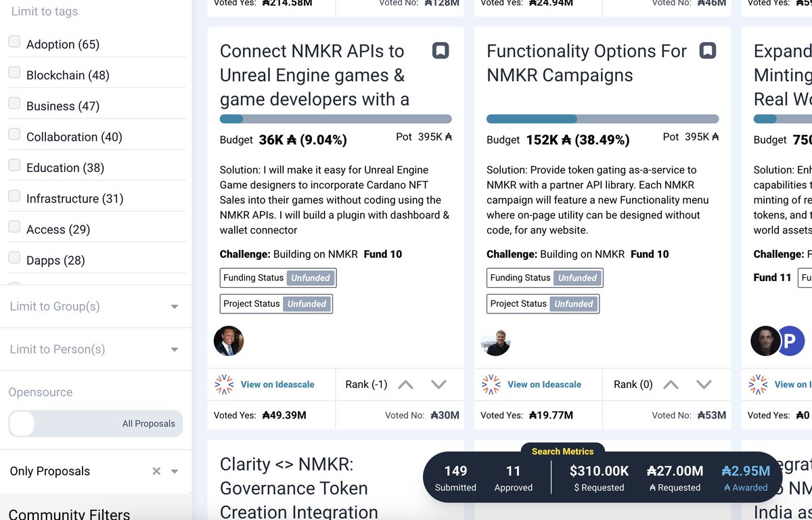Click Voted No ₳53M value
The width and height of the screenshot is (812, 520).
coord(711,415)
